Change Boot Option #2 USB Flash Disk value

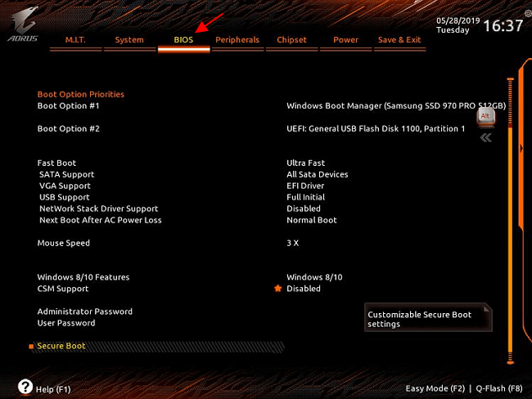point(376,129)
